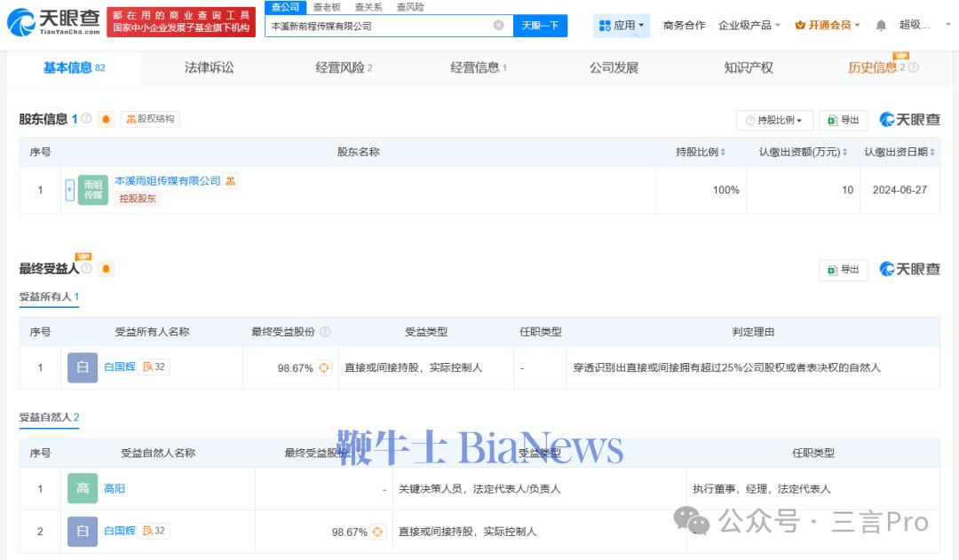Open the 应用 dropdown menu
Viewport: 959px width, 560px height.
(622, 25)
